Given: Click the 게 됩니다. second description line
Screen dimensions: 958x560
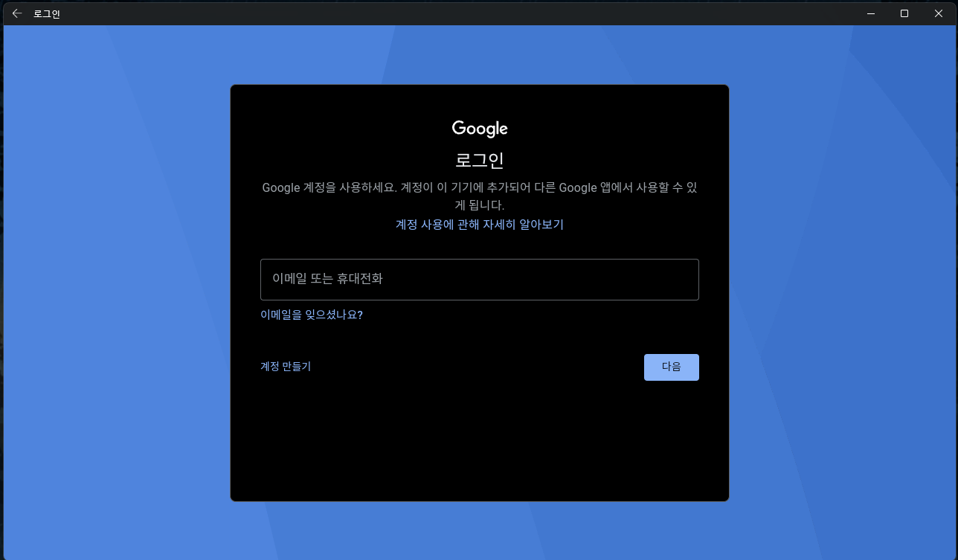Looking at the screenshot, I should pyautogui.click(x=480, y=205).
